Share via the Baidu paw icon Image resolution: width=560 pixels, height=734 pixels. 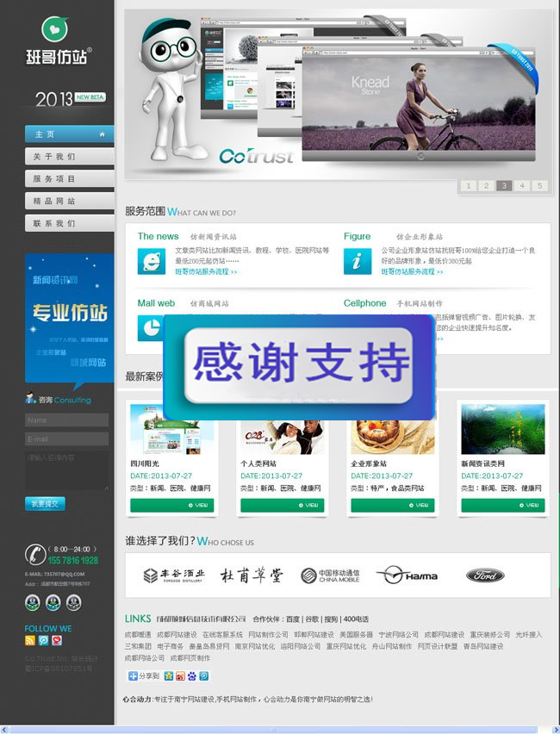[x=192, y=676]
